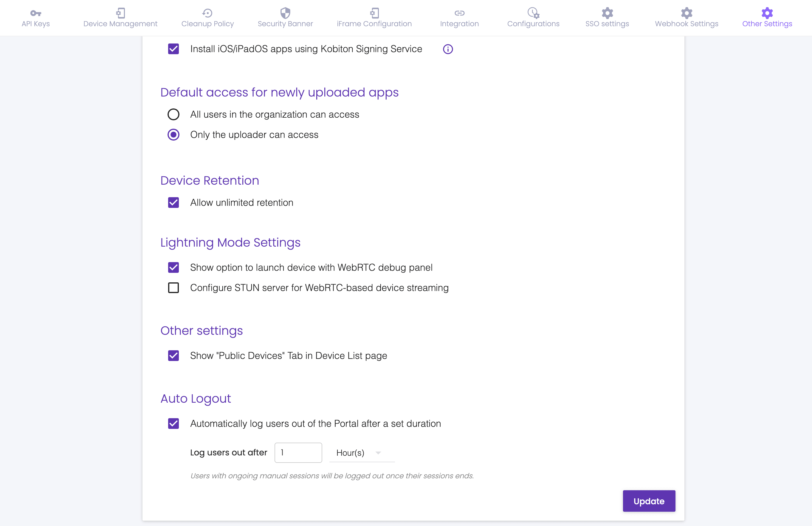Select Only the uploader can access
This screenshot has width=812, height=526.
173,135
